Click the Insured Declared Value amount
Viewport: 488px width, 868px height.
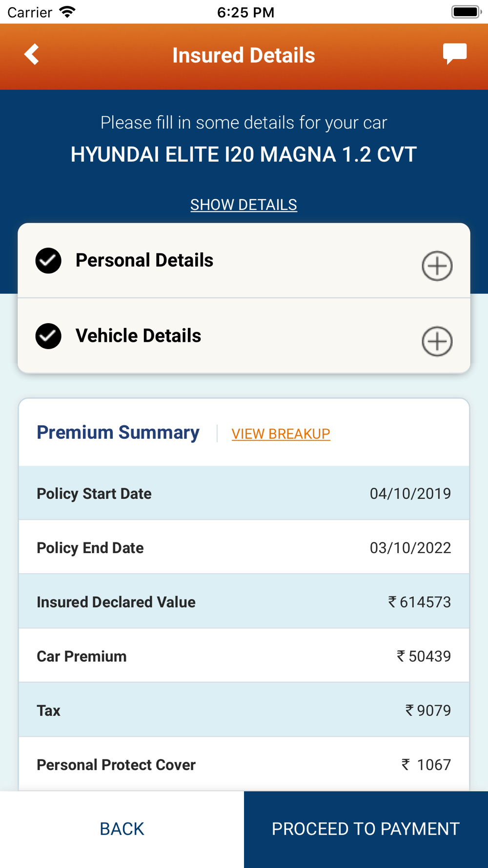[420, 602]
